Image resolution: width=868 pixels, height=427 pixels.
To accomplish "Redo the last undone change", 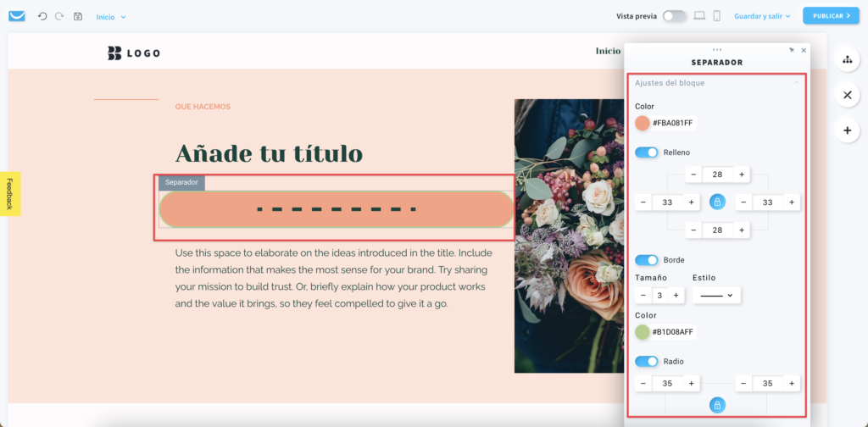I will pos(59,17).
